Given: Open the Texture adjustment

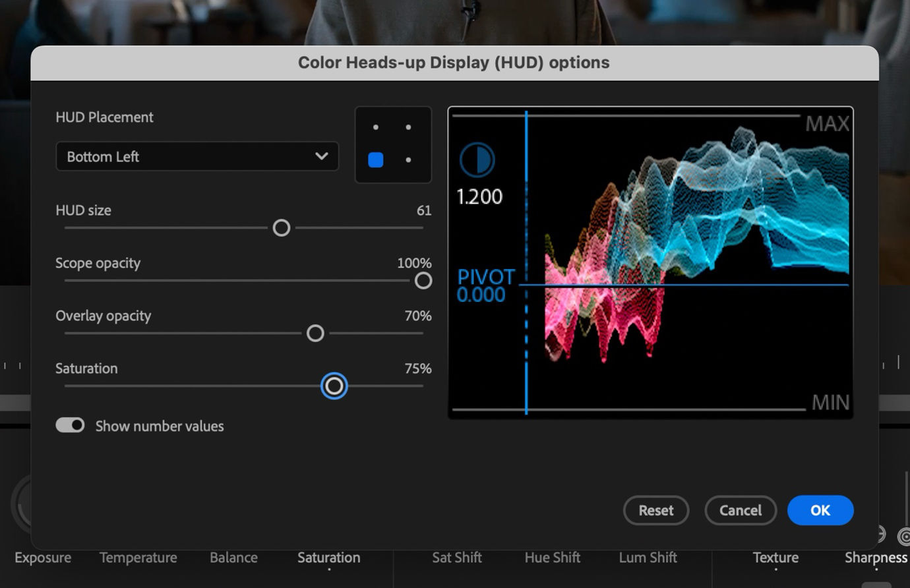Looking at the screenshot, I should [x=775, y=558].
